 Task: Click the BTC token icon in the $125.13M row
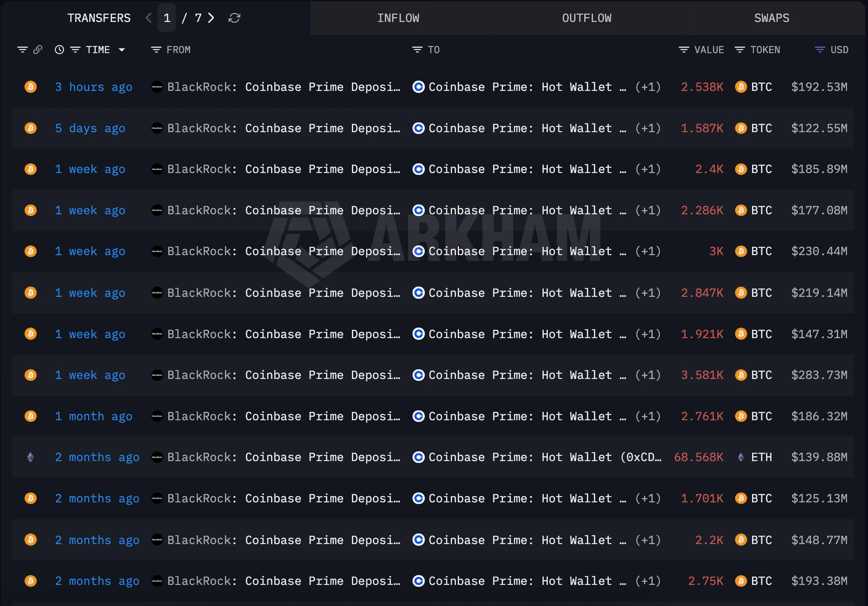pos(741,498)
